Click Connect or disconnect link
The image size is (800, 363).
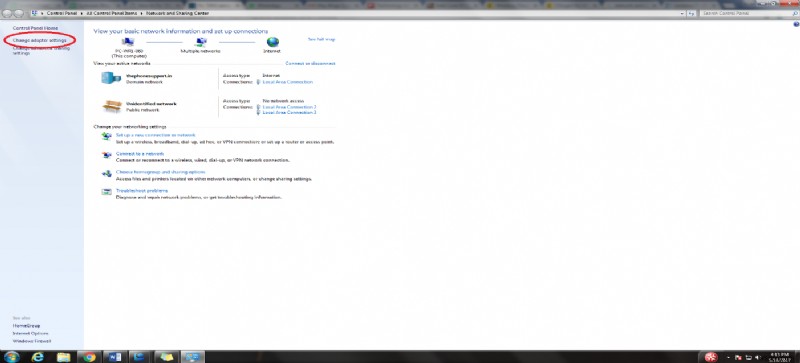[x=310, y=63]
